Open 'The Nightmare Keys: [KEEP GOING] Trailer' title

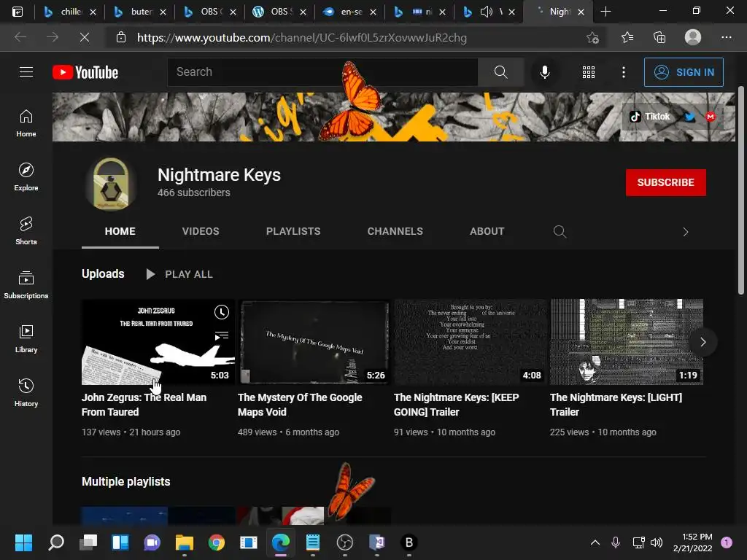point(457,405)
